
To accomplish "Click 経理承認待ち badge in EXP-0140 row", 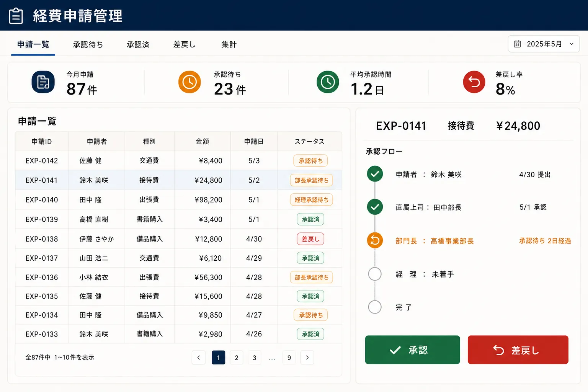I will (311, 199).
